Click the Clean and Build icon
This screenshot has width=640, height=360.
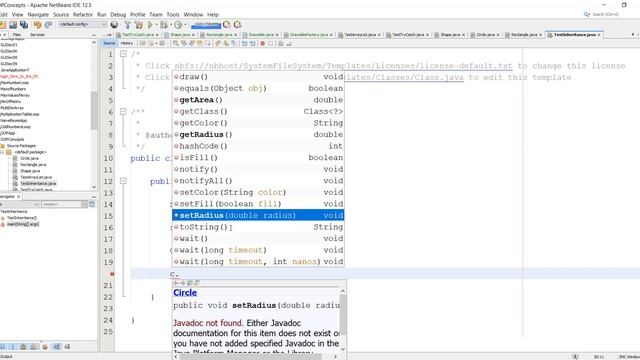[139, 25]
